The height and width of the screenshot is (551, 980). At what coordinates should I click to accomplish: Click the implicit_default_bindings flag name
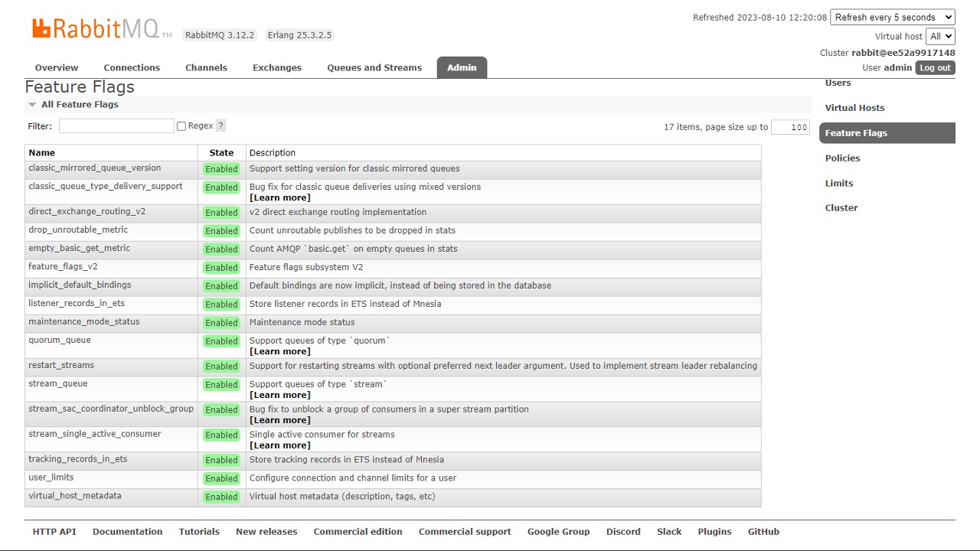click(x=80, y=285)
